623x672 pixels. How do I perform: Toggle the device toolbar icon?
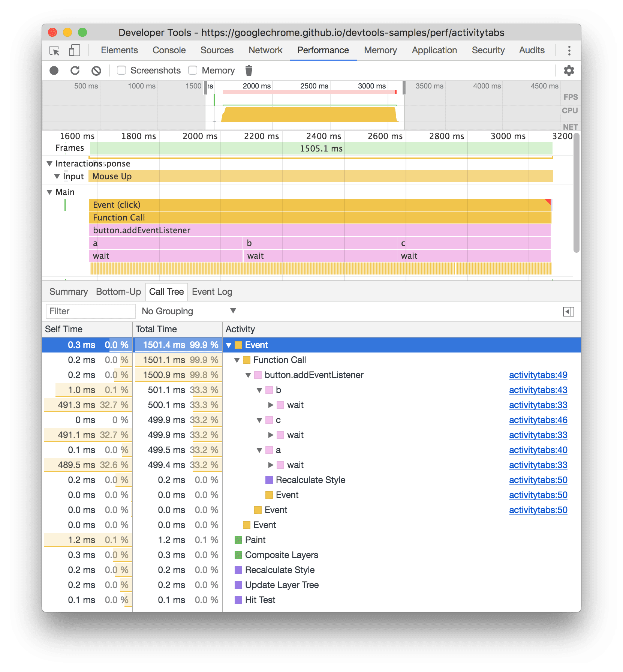[74, 50]
